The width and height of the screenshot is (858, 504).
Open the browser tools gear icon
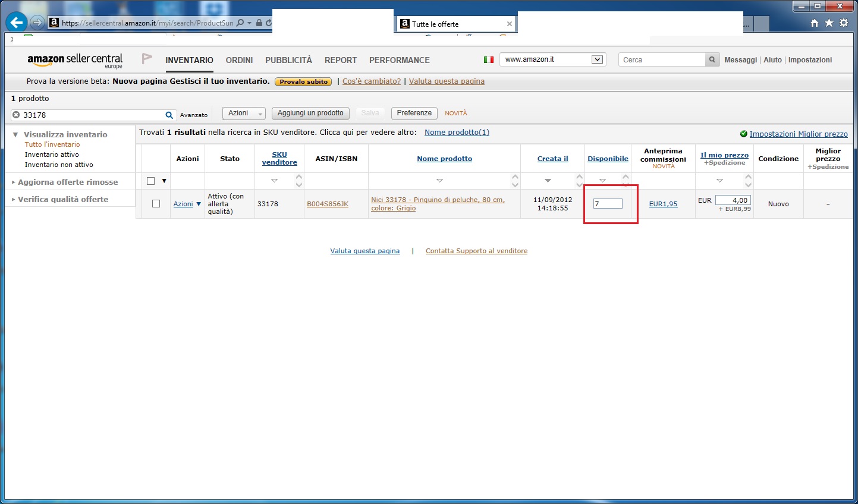[844, 23]
